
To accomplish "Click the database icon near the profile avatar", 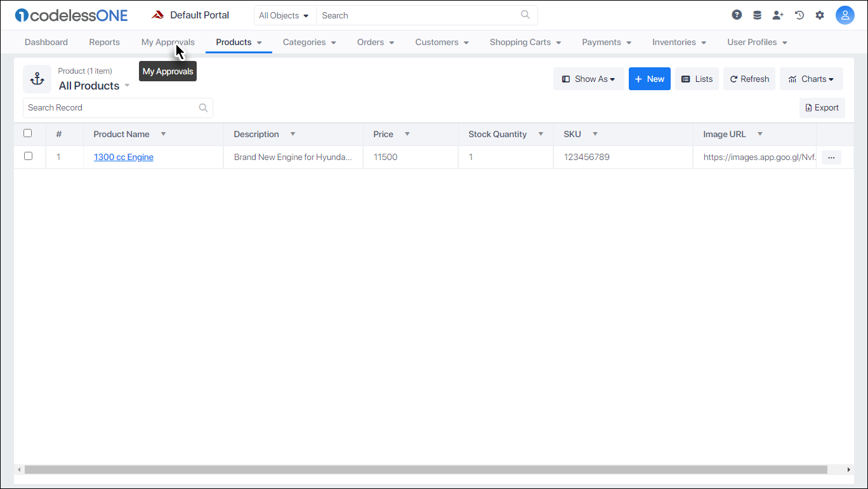I will point(757,14).
